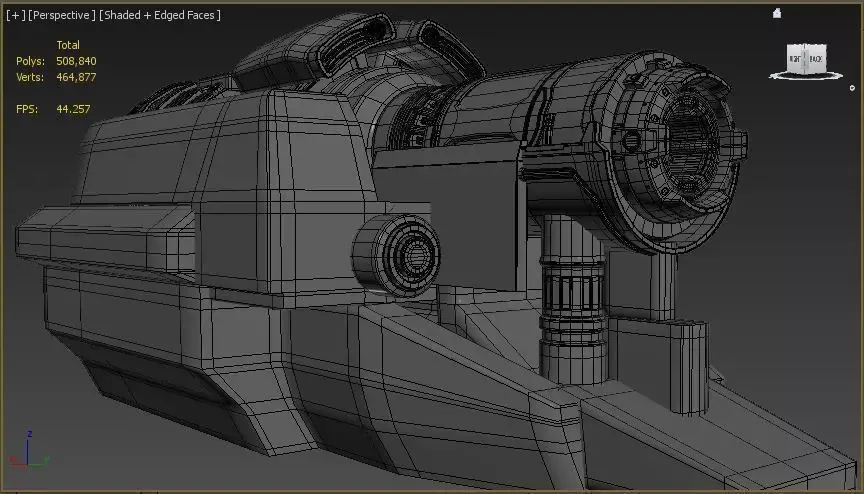Open the ViewCube context menu arrow

(x=852, y=88)
